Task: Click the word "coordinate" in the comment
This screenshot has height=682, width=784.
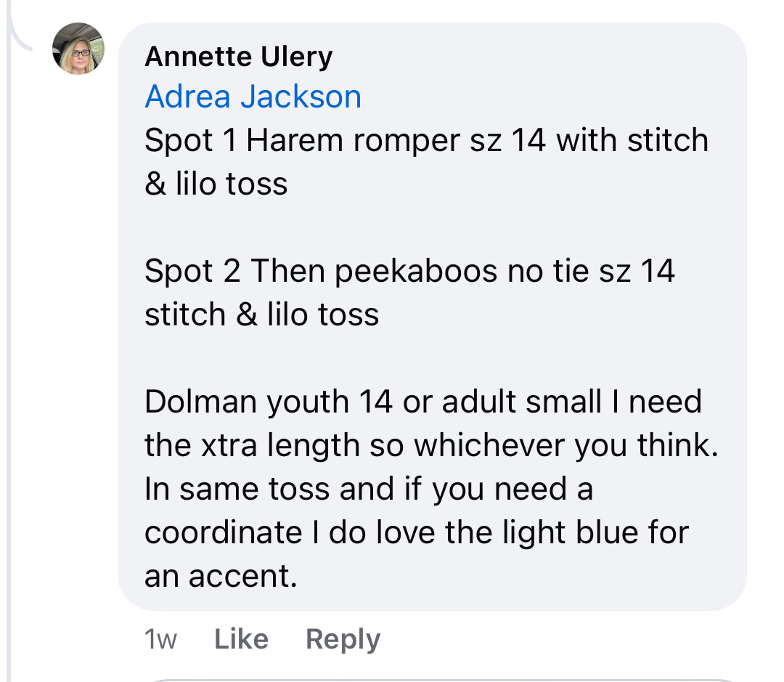Action: click(223, 532)
